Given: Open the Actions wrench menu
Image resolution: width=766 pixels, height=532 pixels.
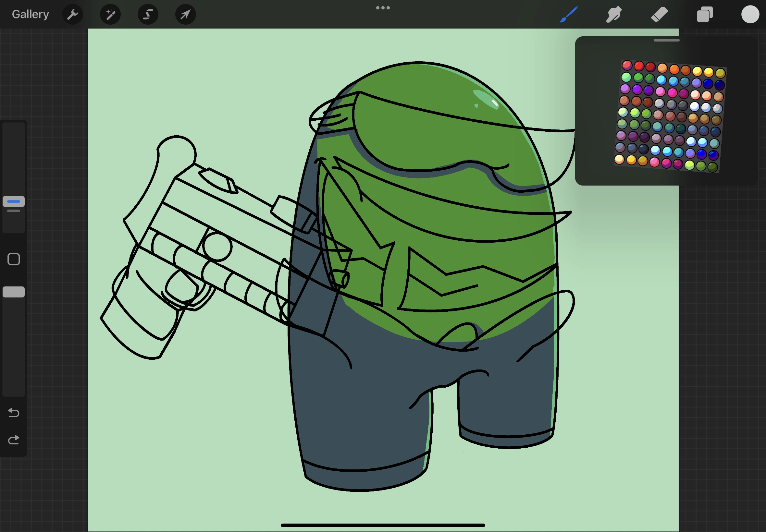Looking at the screenshot, I should click(73, 14).
